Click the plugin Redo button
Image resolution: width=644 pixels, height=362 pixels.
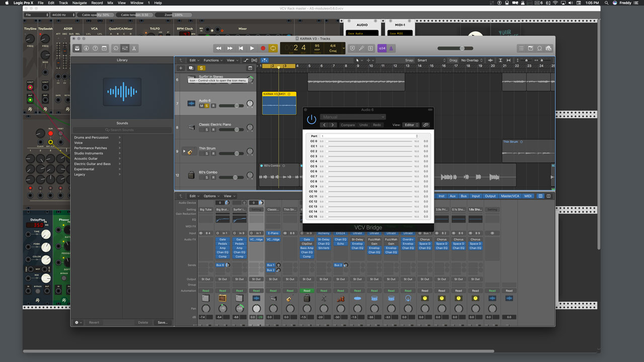coord(377,125)
